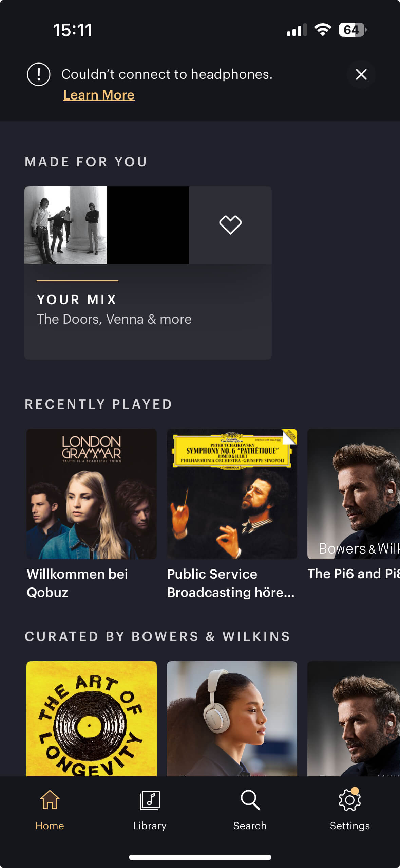Follow the Learn More link

point(99,95)
